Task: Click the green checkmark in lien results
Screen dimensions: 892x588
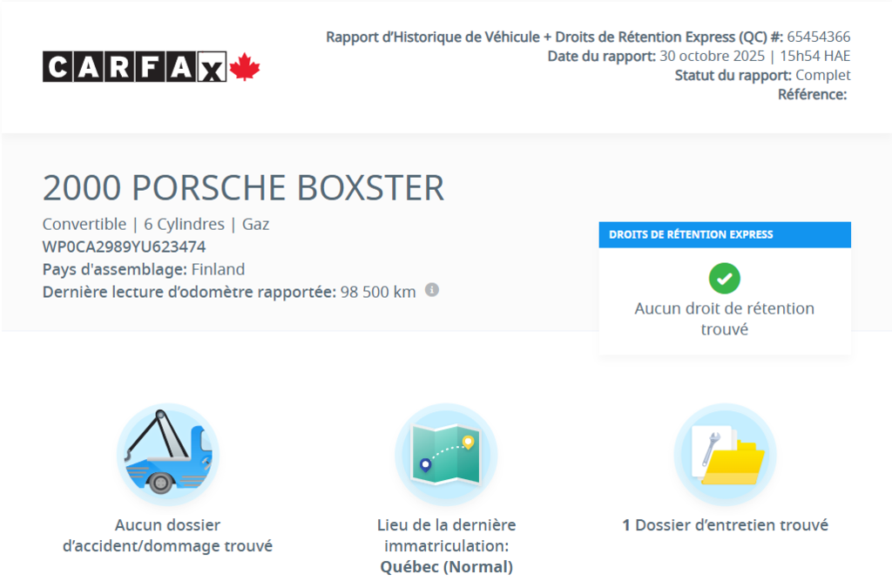Action: click(x=724, y=279)
